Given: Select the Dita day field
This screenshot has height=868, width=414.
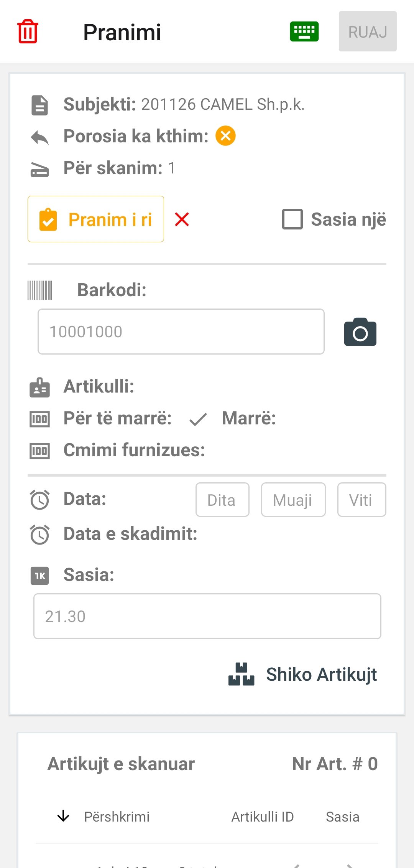Looking at the screenshot, I should [x=222, y=500].
